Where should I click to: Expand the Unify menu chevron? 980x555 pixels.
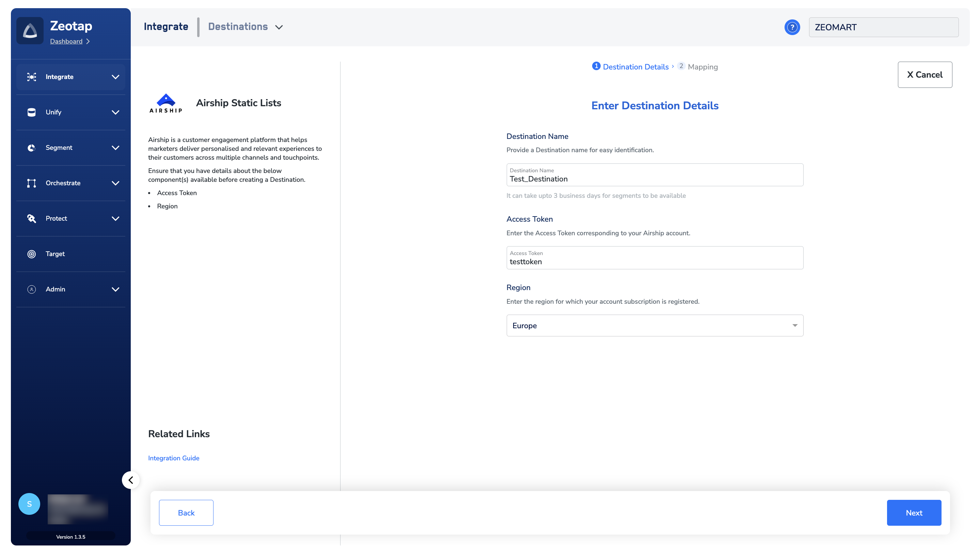point(115,112)
